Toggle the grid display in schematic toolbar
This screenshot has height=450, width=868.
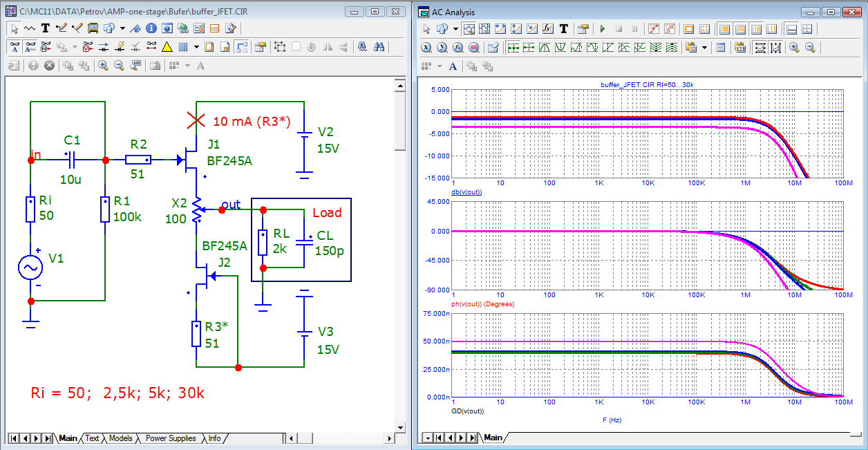click(183, 47)
